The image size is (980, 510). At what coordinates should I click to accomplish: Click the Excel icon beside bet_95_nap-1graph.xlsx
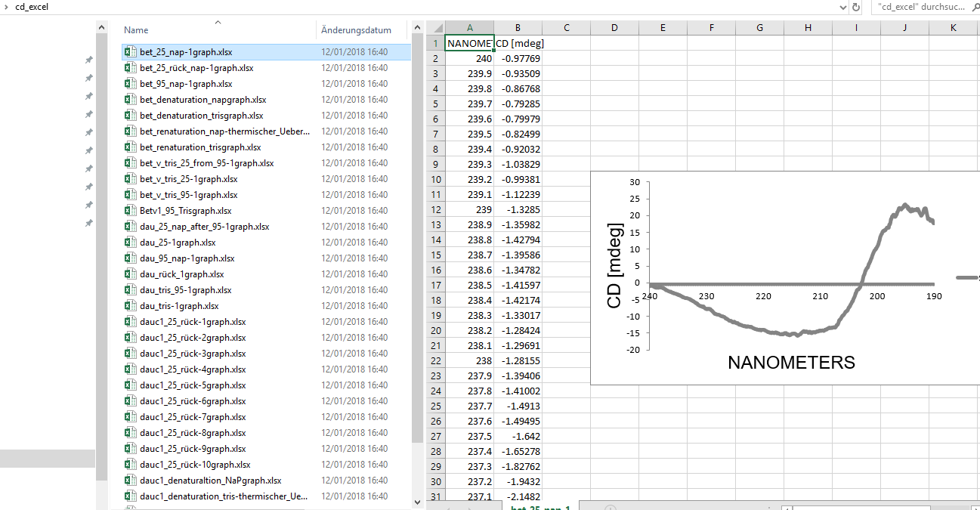pos(130,83)
